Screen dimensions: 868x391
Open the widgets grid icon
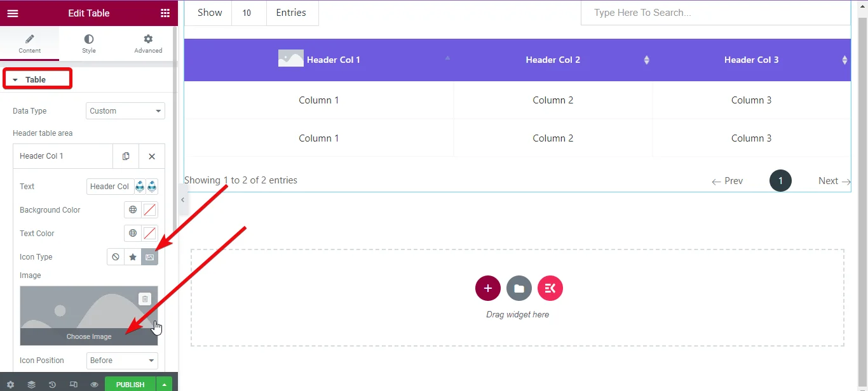point(165,13)
